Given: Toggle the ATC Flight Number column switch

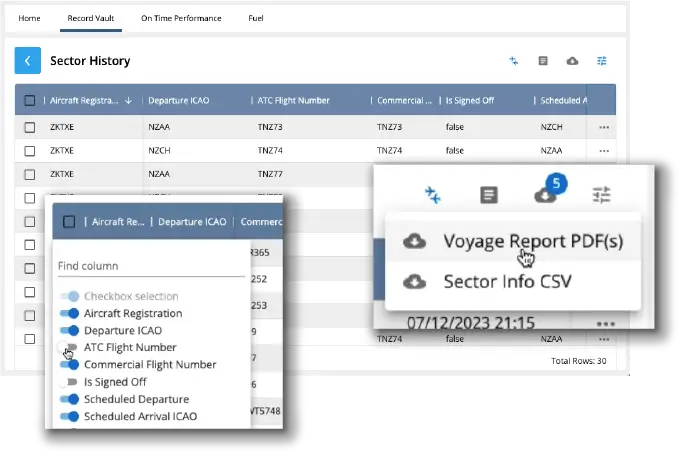Looking at the screenshot, I should point(68,348).
